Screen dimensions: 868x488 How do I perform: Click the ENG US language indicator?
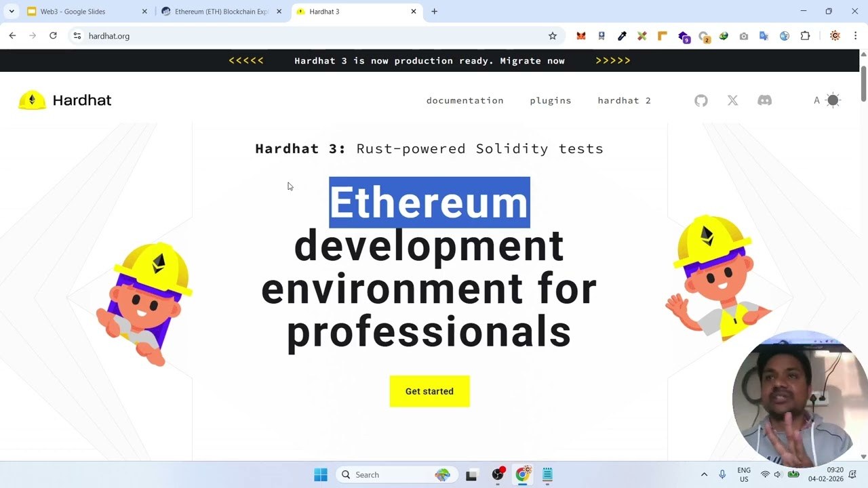[744, 474]
